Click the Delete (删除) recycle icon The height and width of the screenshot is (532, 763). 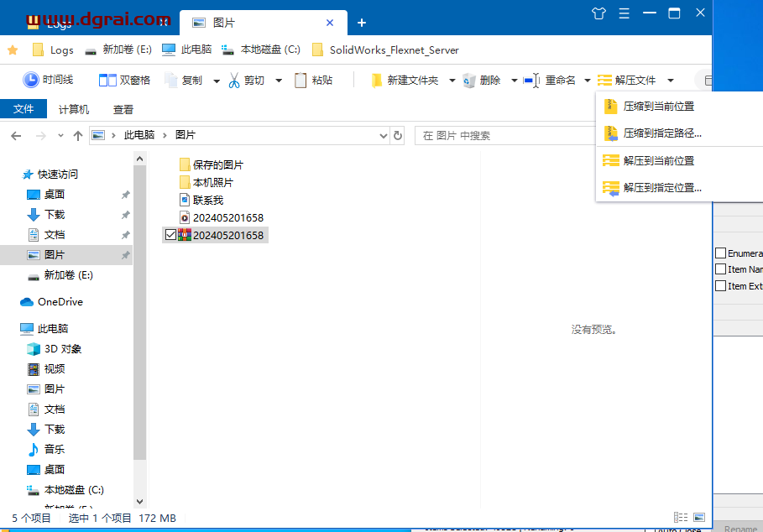click(468, 81)
